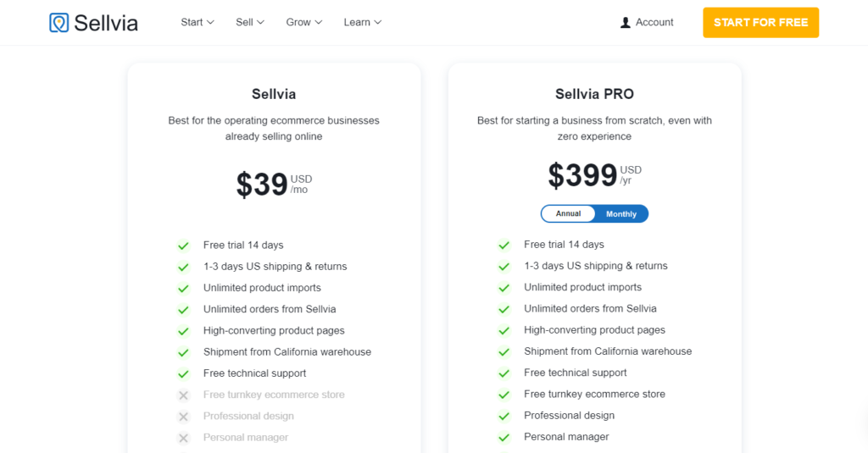Click gray X beside Personal manager in Sellvia plan
The image size is (868, 453).
tap(183, 438)
